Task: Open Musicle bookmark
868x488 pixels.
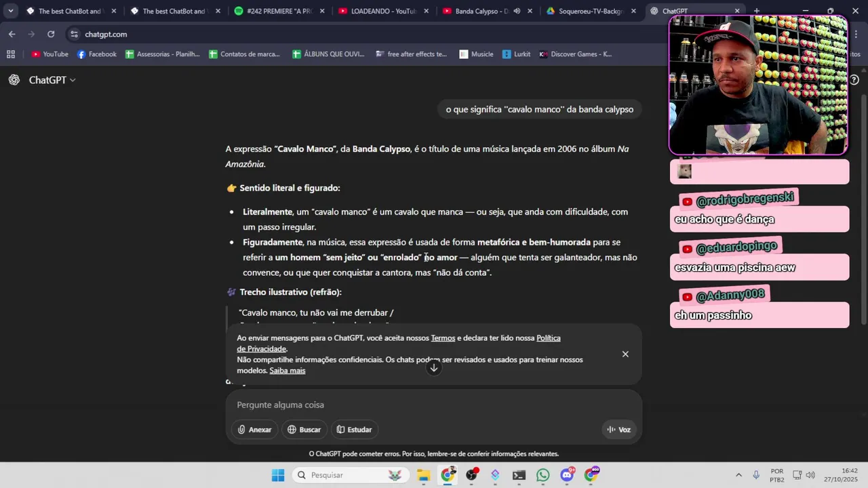Action: [x=477, y=54]
